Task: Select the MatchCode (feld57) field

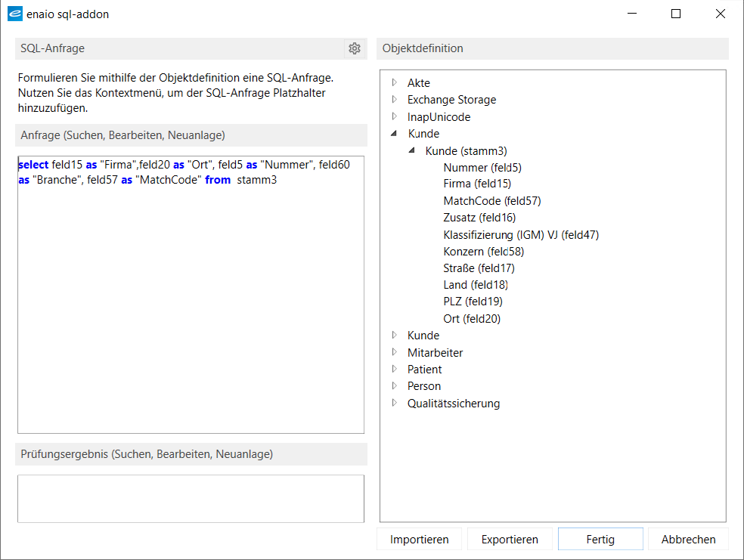Action: tap(491, 201)
